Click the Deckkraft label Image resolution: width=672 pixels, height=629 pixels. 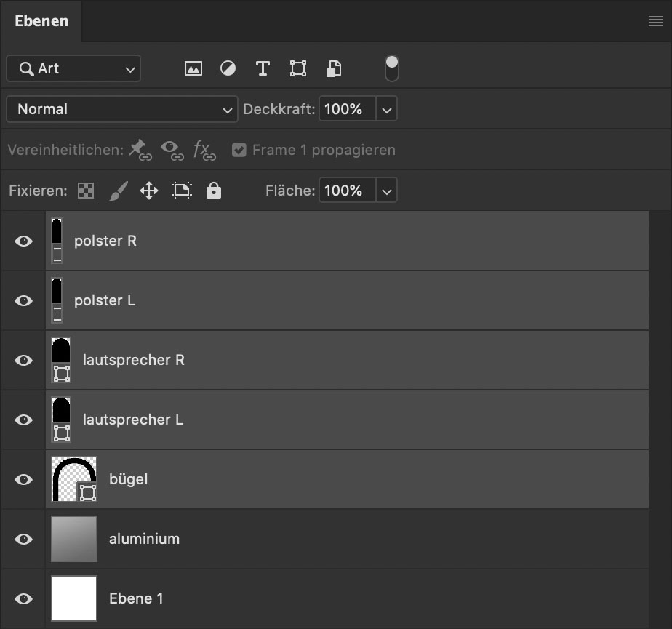click(x=279, y=109)
